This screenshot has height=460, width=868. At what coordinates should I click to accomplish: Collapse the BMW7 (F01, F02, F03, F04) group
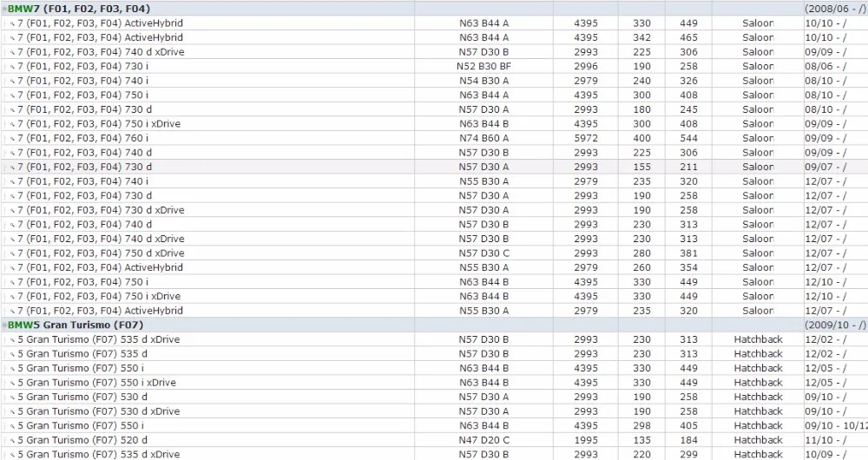4,9
